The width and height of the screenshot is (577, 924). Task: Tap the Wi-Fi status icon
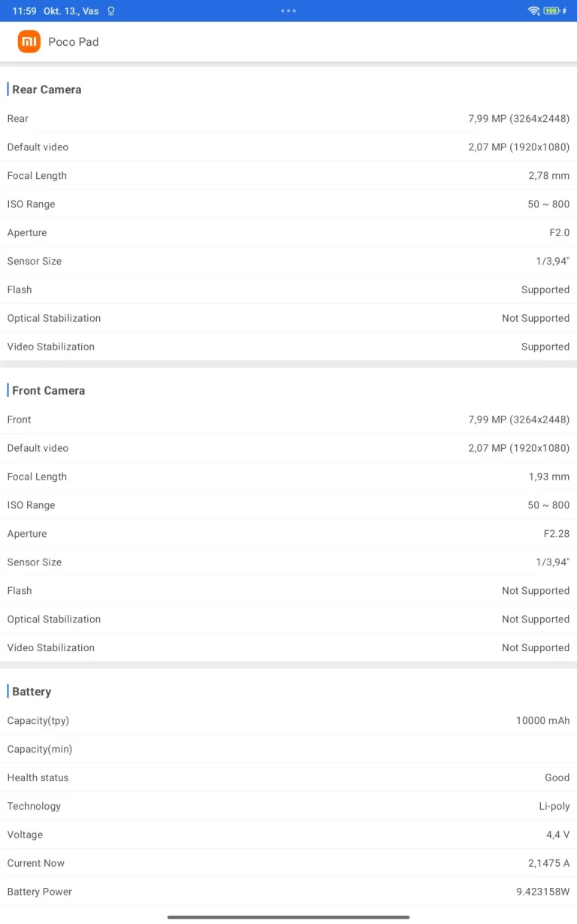pyautogui.click(x=533, y=11)
